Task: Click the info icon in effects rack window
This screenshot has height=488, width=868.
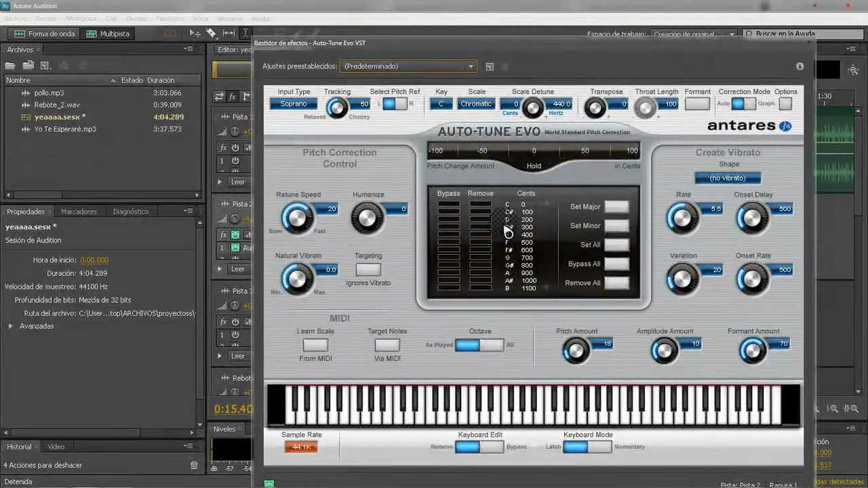Action: [800, 66]
